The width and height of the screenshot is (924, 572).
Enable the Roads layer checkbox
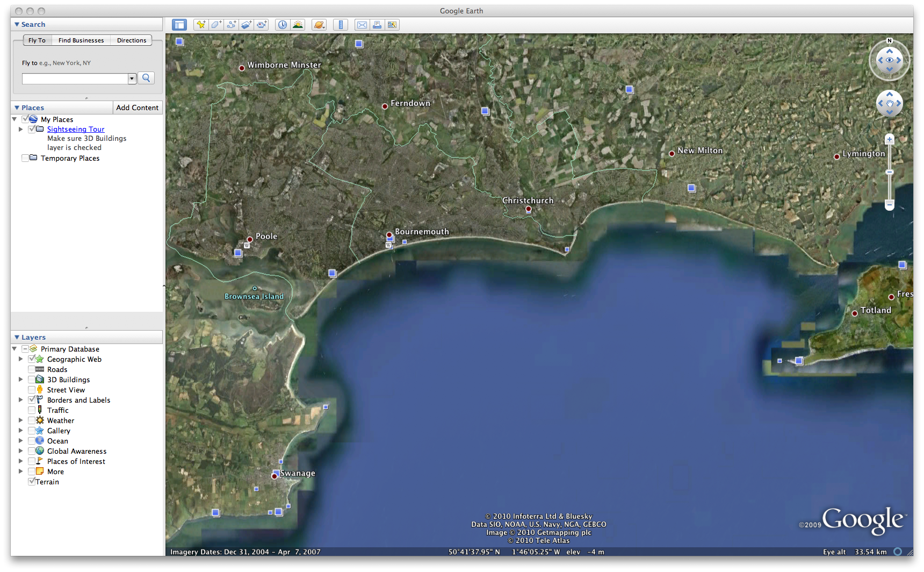click(x=32, y=369)
